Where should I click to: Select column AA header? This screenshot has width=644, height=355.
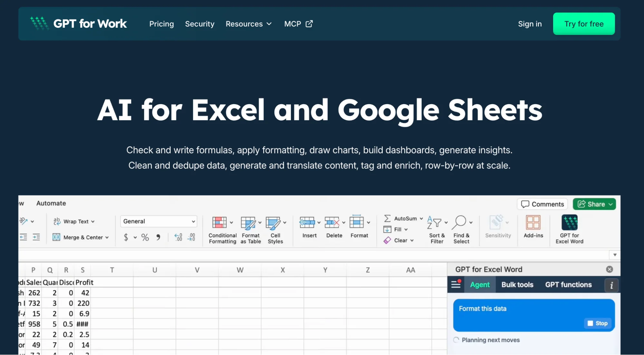pos(410,270)
